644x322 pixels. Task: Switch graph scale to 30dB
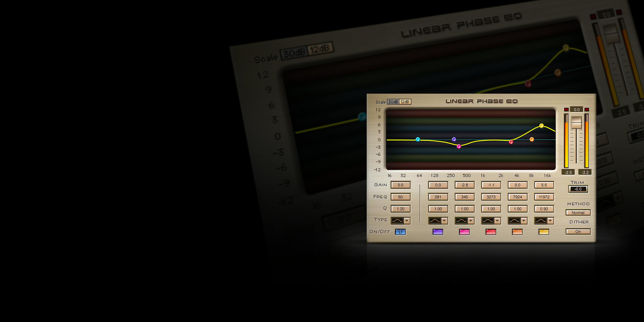393,102
